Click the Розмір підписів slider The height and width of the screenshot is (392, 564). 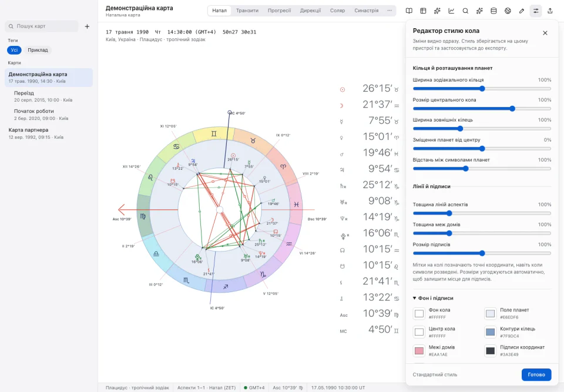pos(482,253)
